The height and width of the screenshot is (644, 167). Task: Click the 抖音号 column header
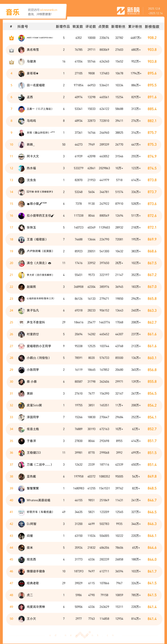[x=23, y=26]
